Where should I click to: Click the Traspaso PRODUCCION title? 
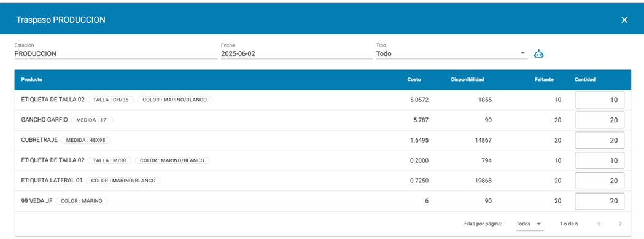[60, 20]
